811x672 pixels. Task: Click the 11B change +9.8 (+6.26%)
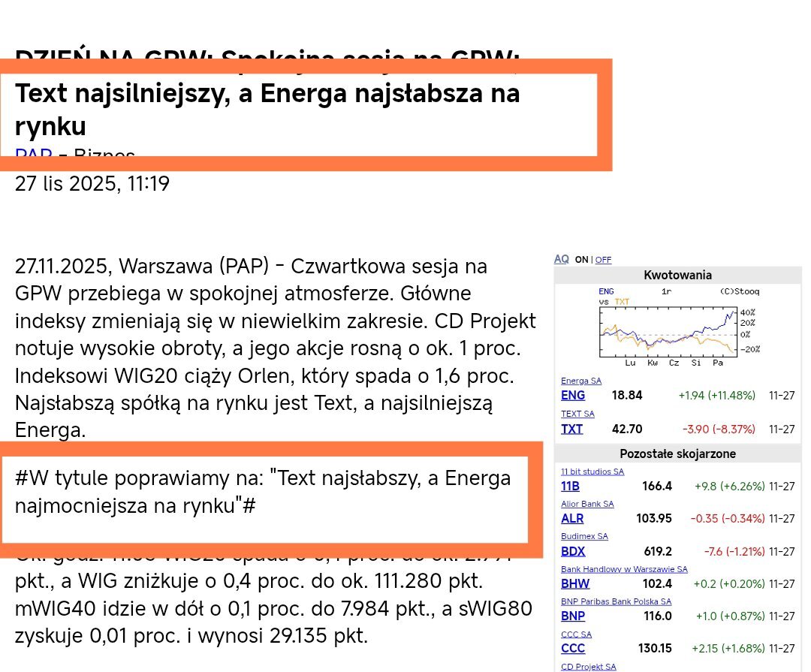(x=729, y=487)
